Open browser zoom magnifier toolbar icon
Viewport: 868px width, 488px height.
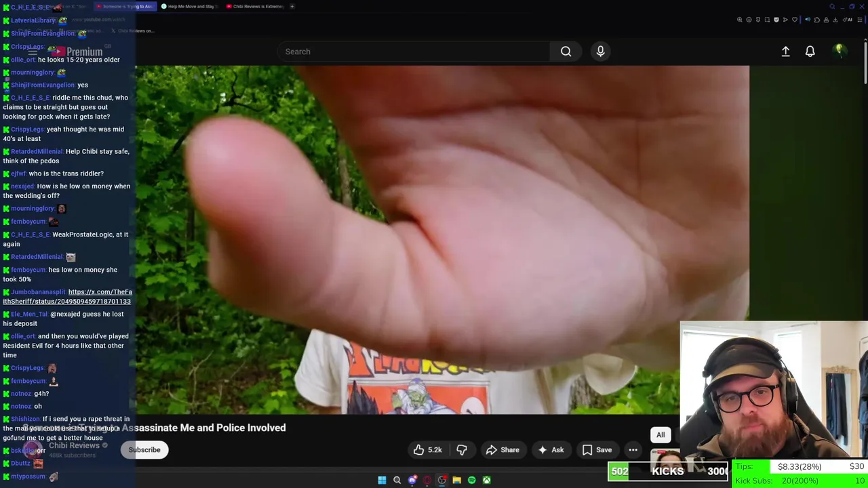[740, 20]
